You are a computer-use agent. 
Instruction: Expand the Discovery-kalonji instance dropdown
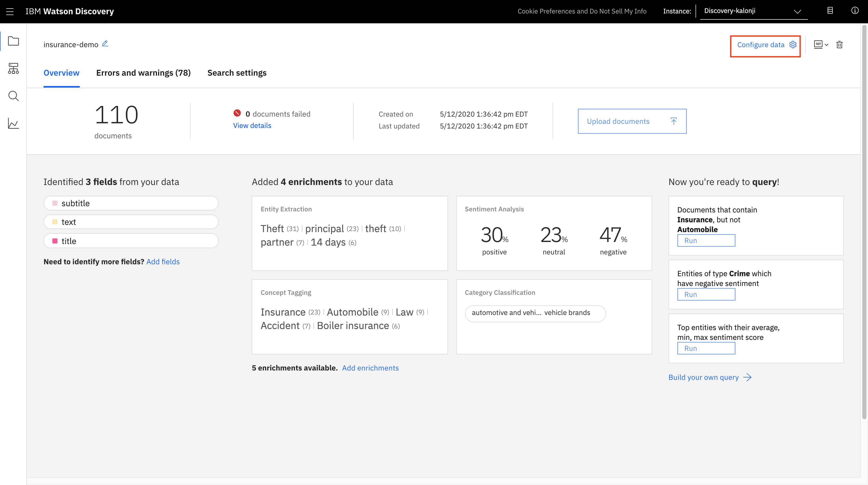click(754, 11)
